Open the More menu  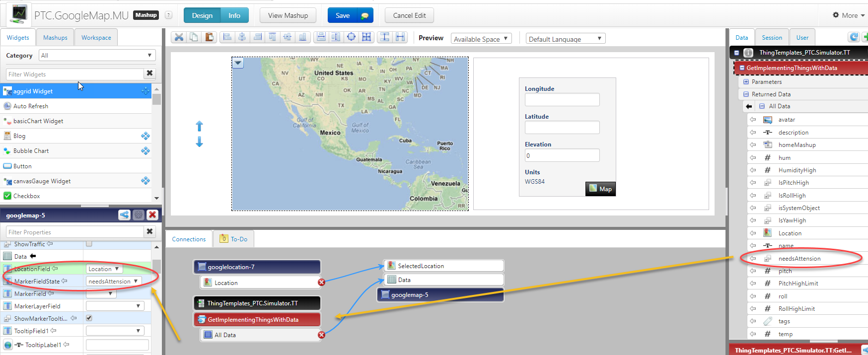click(x=849, y=15)
